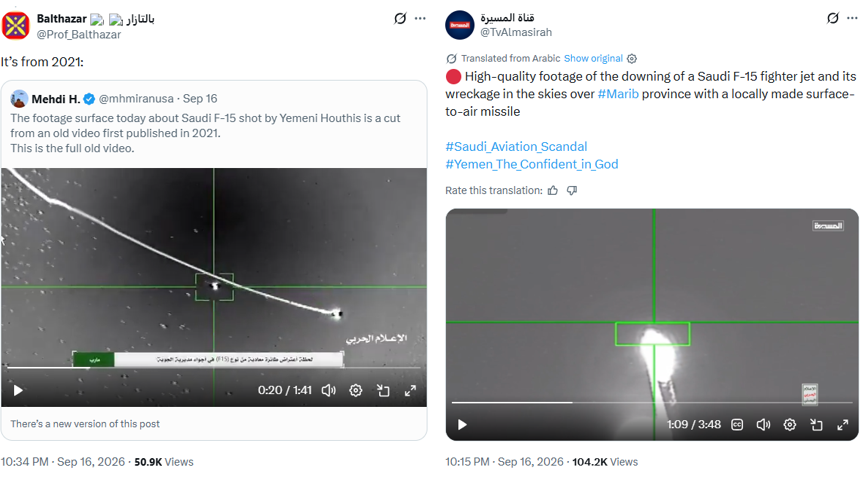The height and width of the screenshot is (480, 865).
Task: Toggle closed captions on right video
Action: pyautogui.click(x=737, y=424)
